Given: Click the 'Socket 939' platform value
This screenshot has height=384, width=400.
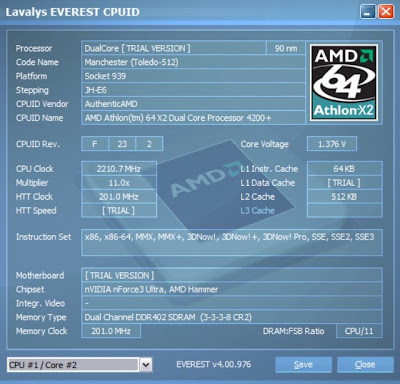Looking at the screenshot, I should (193, 76).
